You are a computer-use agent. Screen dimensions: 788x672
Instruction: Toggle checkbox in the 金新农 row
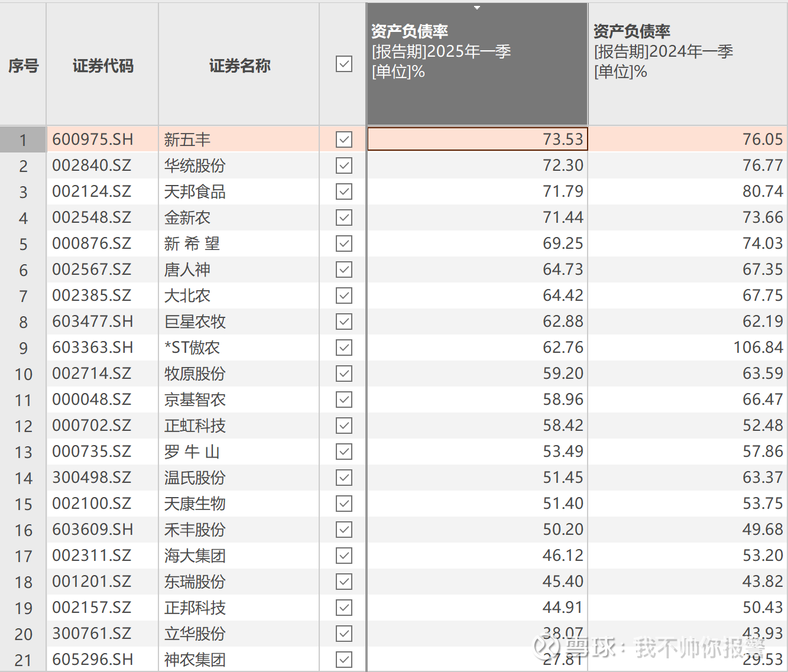pyautogui.click(x=343, y=217)
